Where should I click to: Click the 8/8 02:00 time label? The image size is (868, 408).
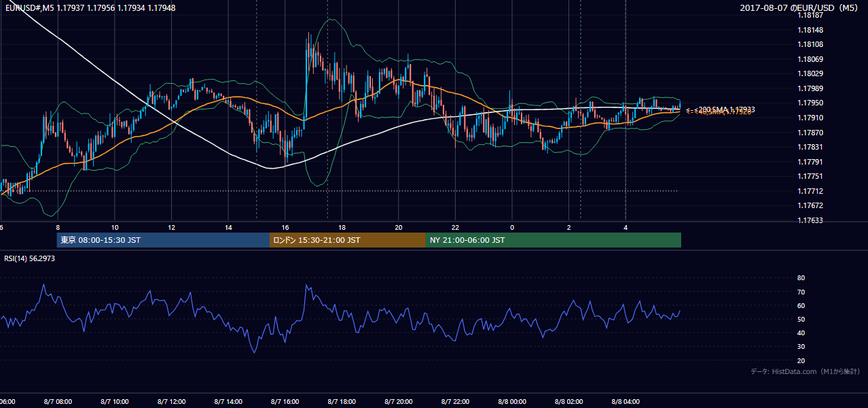point(568,401)
